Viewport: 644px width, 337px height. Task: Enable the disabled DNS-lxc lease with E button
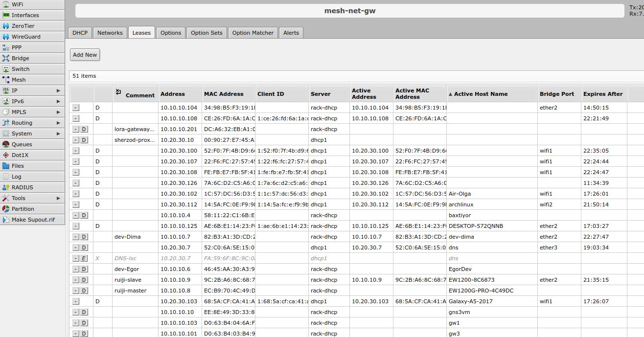point(84,258)
